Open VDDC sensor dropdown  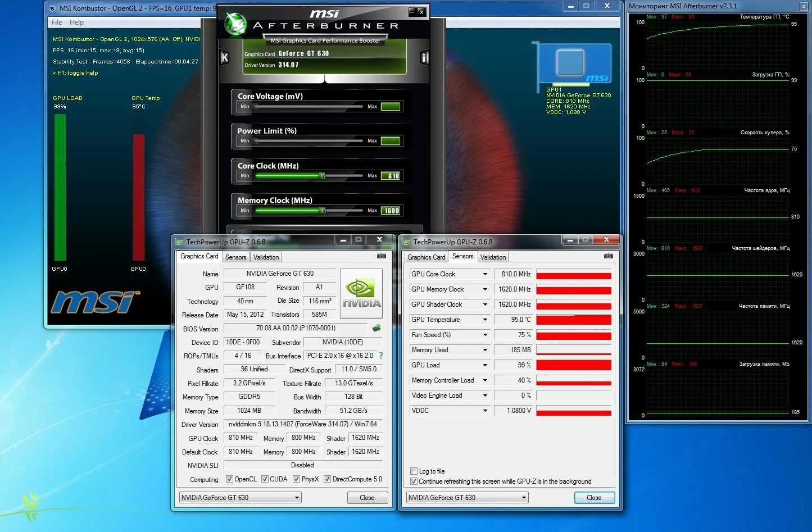point(485,411)
